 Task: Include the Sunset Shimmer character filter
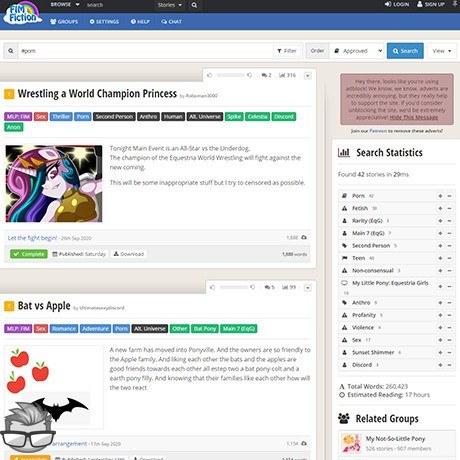[x=440, y=352]
